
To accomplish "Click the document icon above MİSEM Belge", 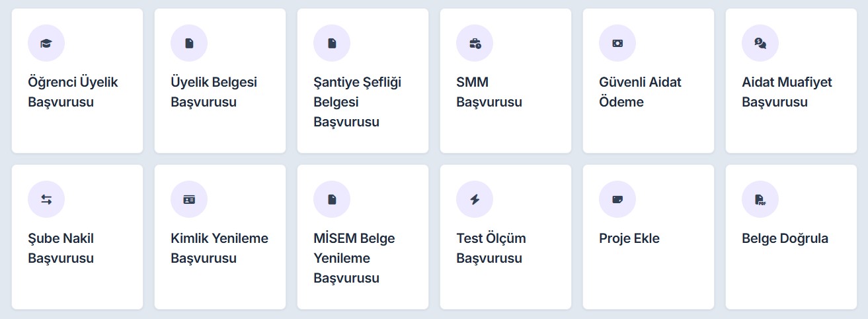I will [332, 199].
